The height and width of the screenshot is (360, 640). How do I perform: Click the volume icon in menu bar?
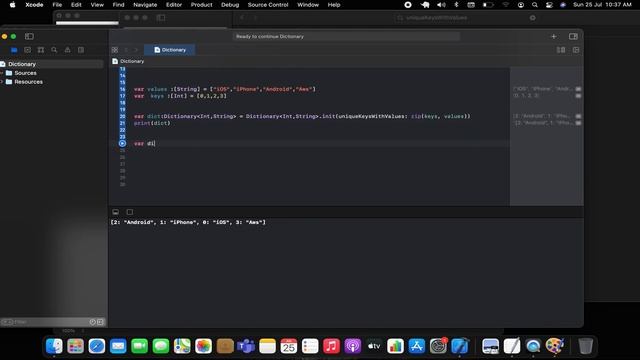[441, 5]
